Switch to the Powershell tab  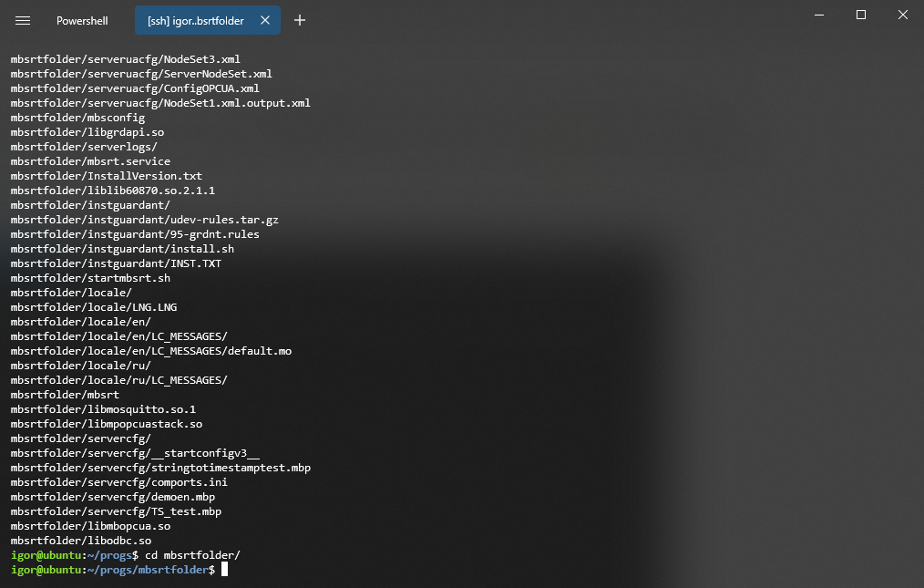82,20
